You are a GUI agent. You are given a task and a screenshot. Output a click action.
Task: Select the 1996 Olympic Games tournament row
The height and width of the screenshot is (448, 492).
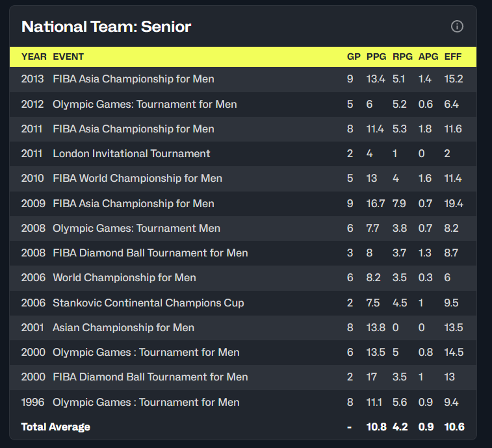[x=146, y=402]
